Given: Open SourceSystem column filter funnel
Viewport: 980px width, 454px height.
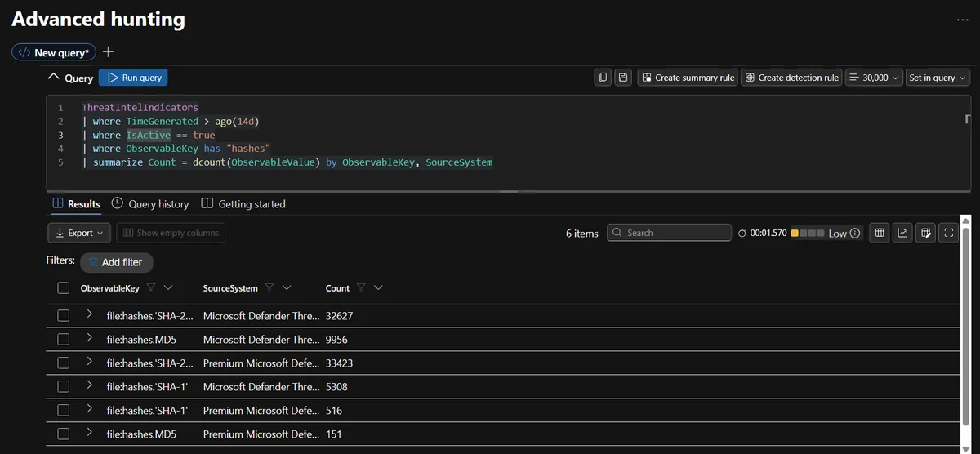Looking at the screenshot, I should (269, 288).
